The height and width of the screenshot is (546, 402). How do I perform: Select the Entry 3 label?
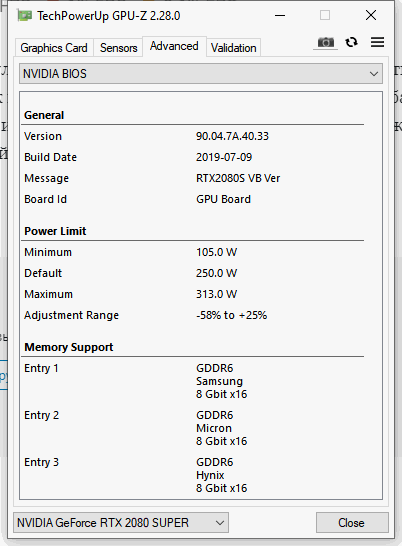(41, 462)
